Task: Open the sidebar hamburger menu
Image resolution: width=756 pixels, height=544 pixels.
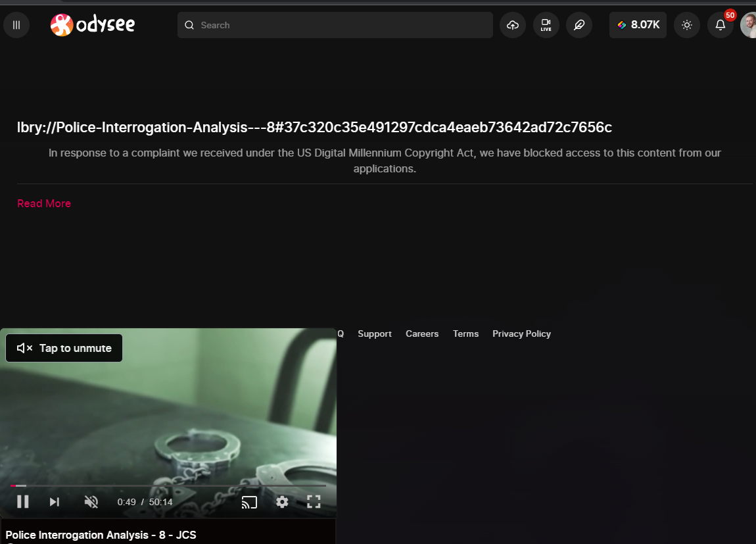Action: [x=16, y=24]
